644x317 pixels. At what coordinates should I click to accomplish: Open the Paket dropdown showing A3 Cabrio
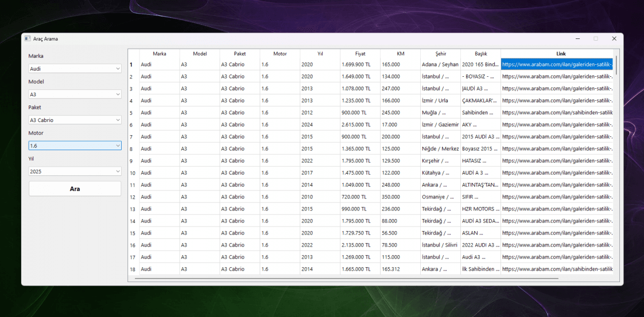[75, 120]
